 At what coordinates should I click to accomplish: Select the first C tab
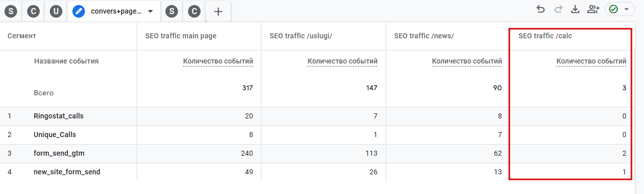point(33,12)
